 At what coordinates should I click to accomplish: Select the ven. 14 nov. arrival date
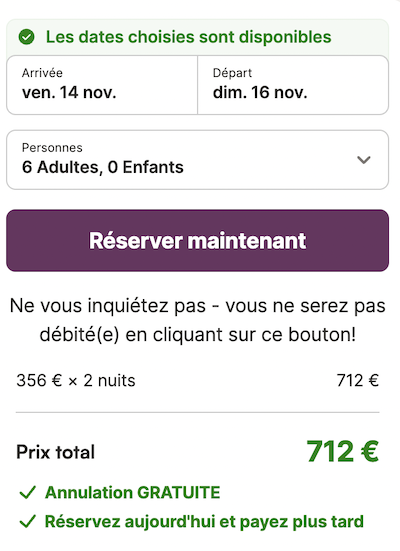(69, 92)
